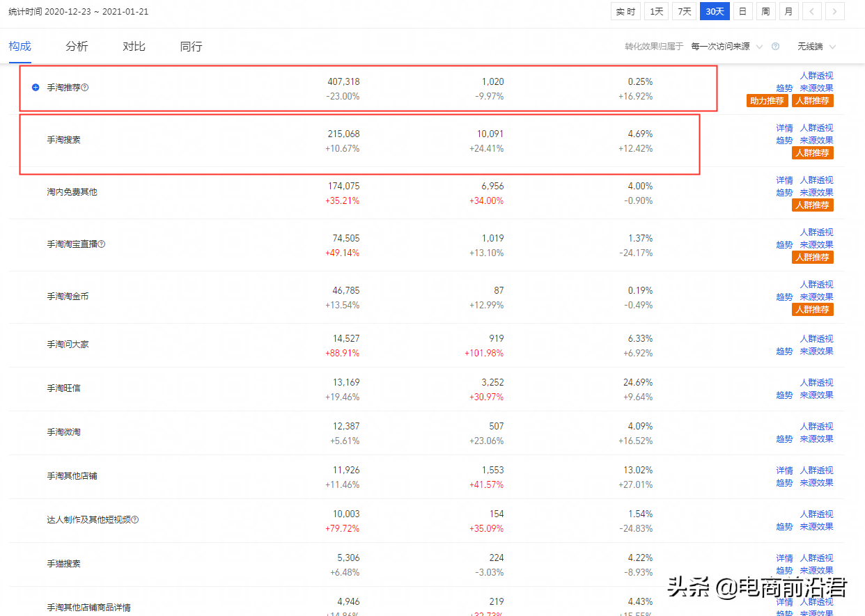The height and width of the screenshot is (616, 865).
Task: Choose the 月 time granularity
Action: tap(788, 11)
